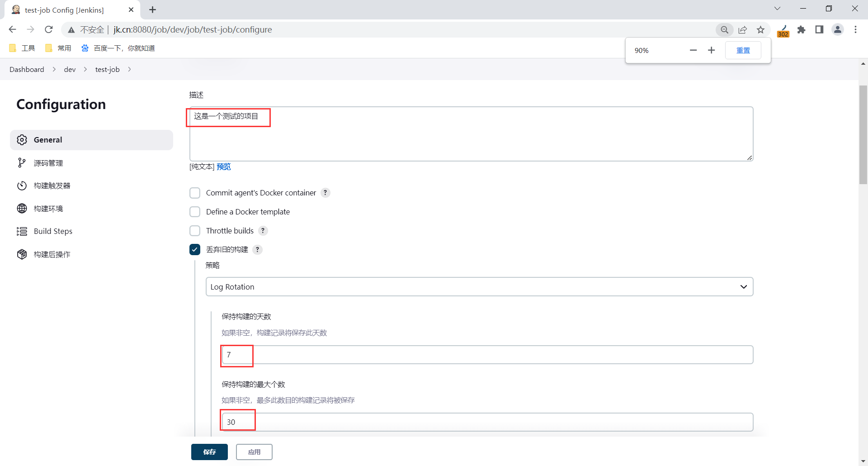Open dev breadcrumb link
Viewport: 868px width, 466px height.
tap(70, 69)
